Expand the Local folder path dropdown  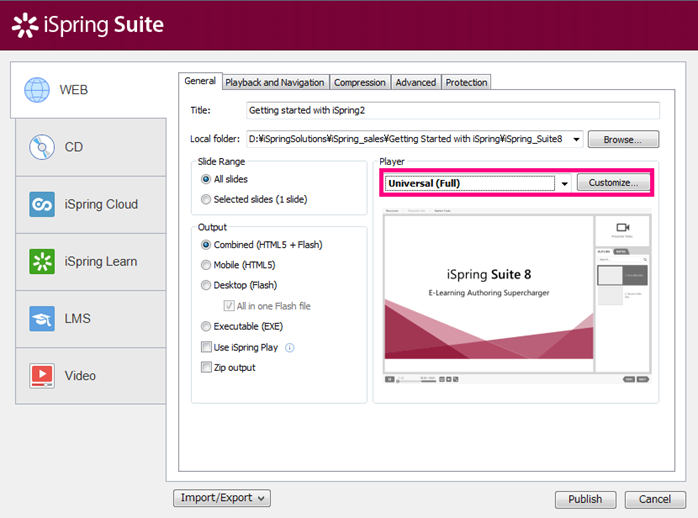pyautogui.click(x=576, y=139)
